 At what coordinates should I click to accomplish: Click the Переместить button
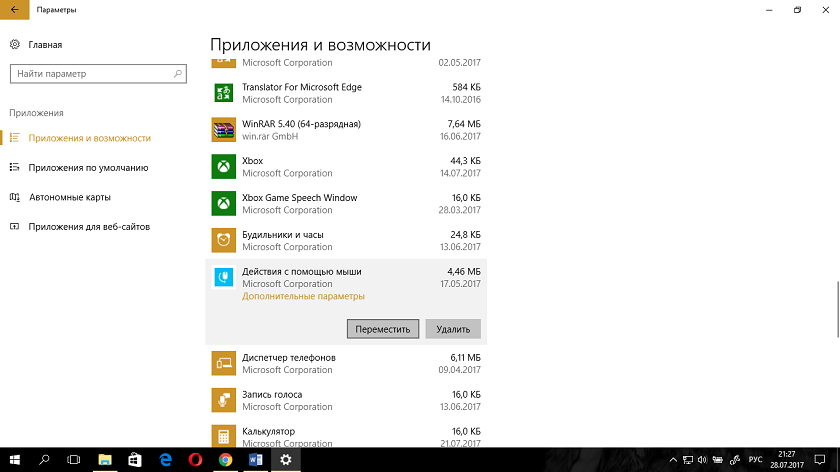tap(382, 329)
